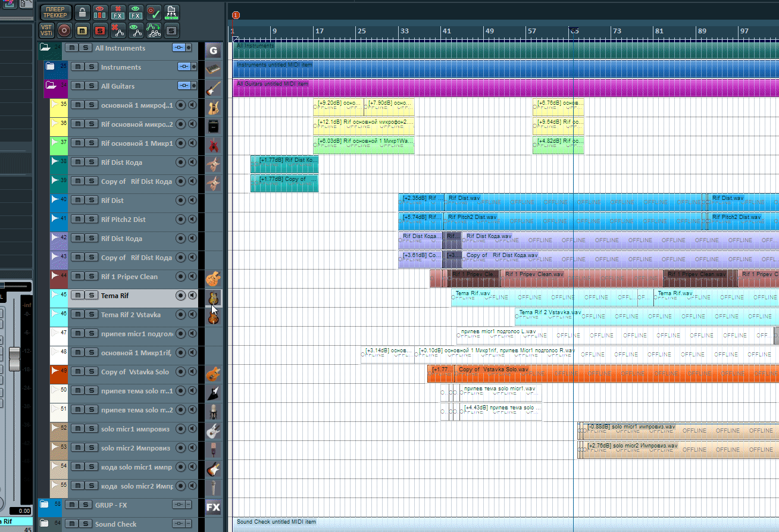
Task: Select track 47 припев micr1 подголо name
Action: [x=137, y=334]
